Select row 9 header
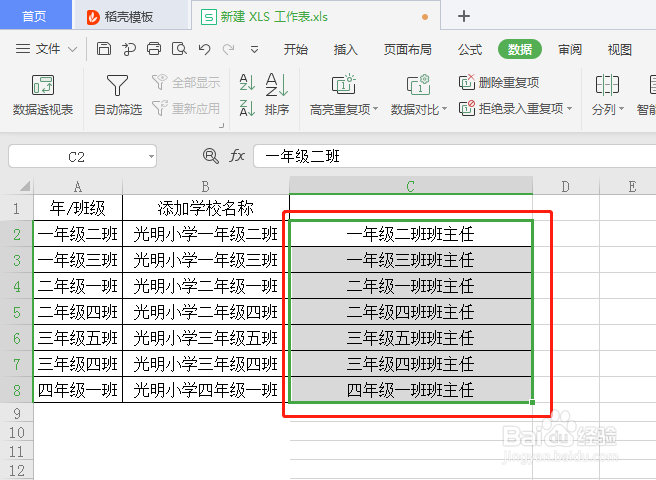656x480 pixels. (16, 413)
